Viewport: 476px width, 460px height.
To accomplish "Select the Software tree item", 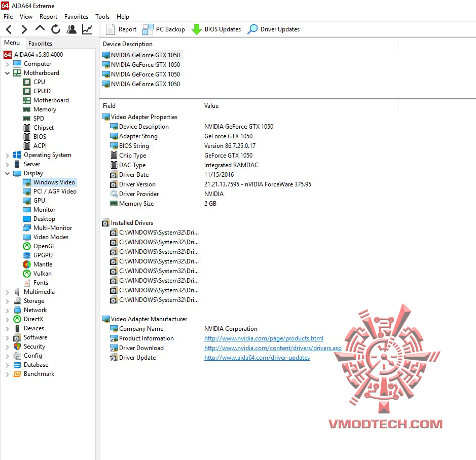I will coord(35,337).
